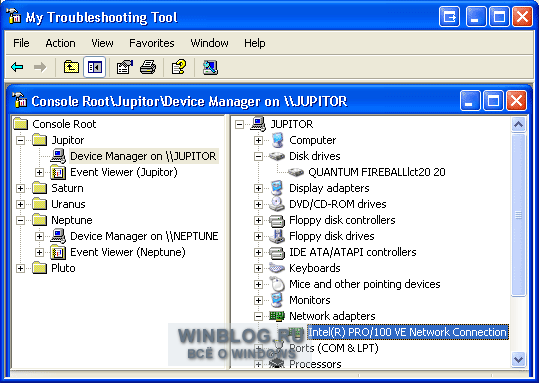
Task: Click the Display adapters icon
Action: pos(277,188)
